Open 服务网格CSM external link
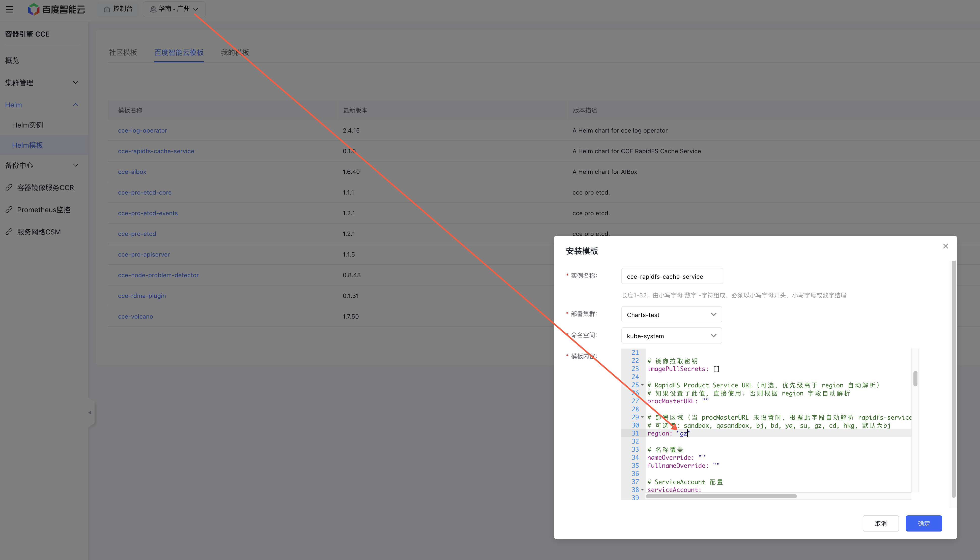Image resolution: width=980 pixels, height=560 pixels. click(x=39, y=232)
